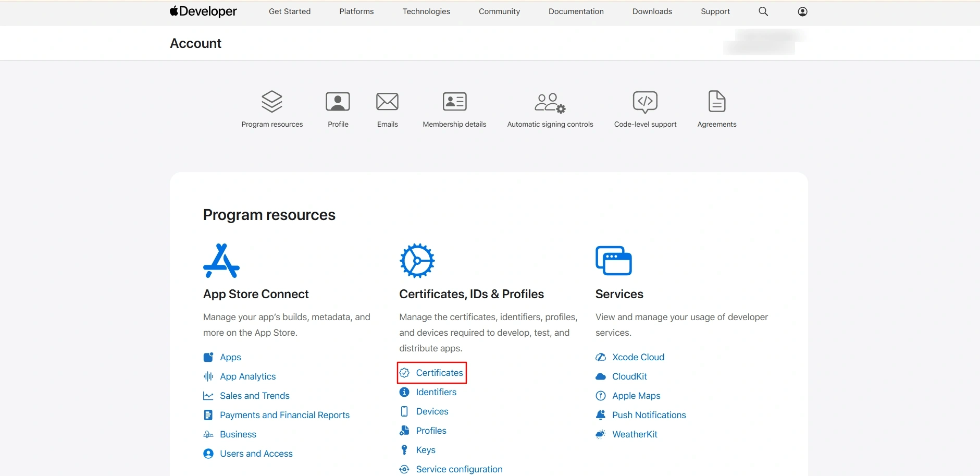The width and height of the screenshot is (980, 476).
Task: Open the Support menu
Action: (715, 11)
